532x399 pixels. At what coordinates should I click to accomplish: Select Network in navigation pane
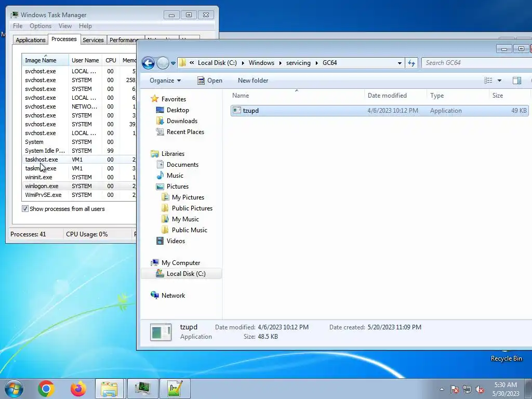173,296
